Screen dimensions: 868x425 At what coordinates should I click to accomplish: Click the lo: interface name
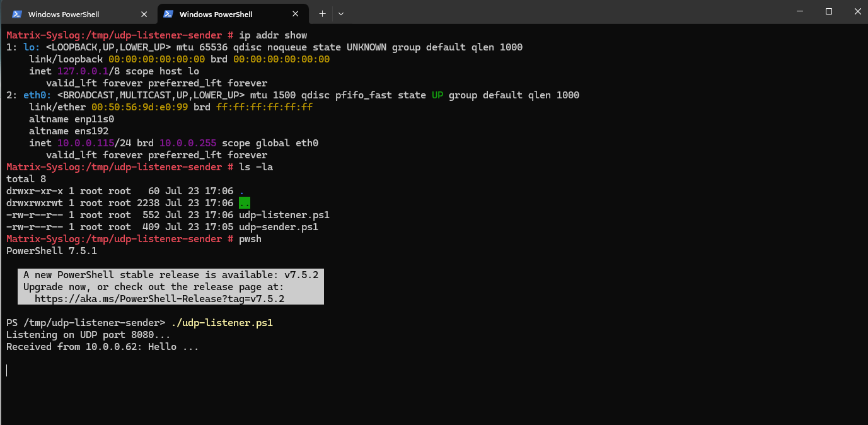click(32, 47)
